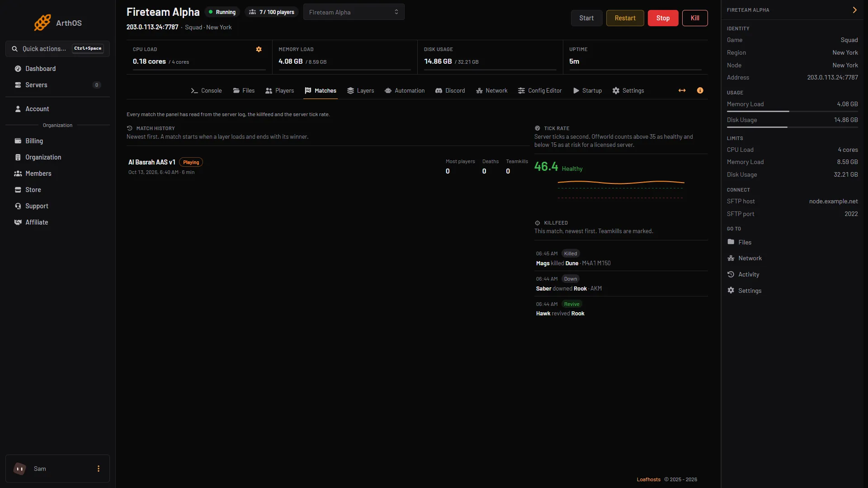Image resolution: width=868 pixels, height=488 pixels.
Task: Switch to the Console tab
Action: tap(206, 90)
